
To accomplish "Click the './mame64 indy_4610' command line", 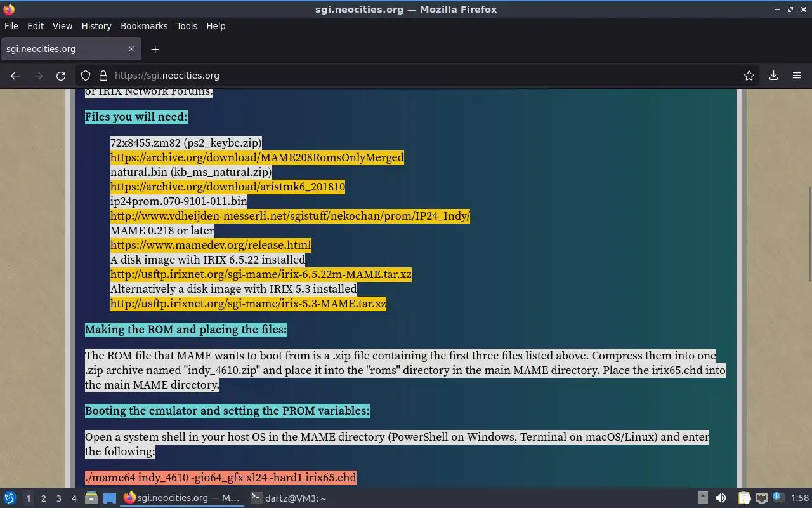I will (x=221, y=478).
